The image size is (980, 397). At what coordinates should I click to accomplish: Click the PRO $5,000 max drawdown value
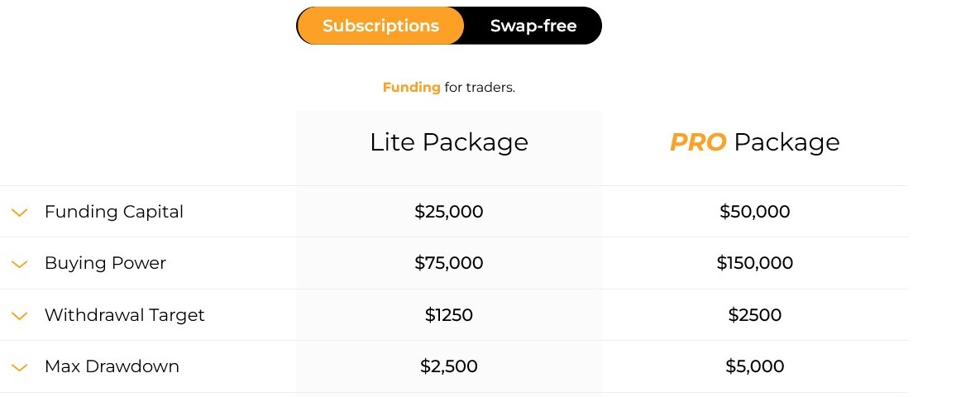(x=754, y=366)
